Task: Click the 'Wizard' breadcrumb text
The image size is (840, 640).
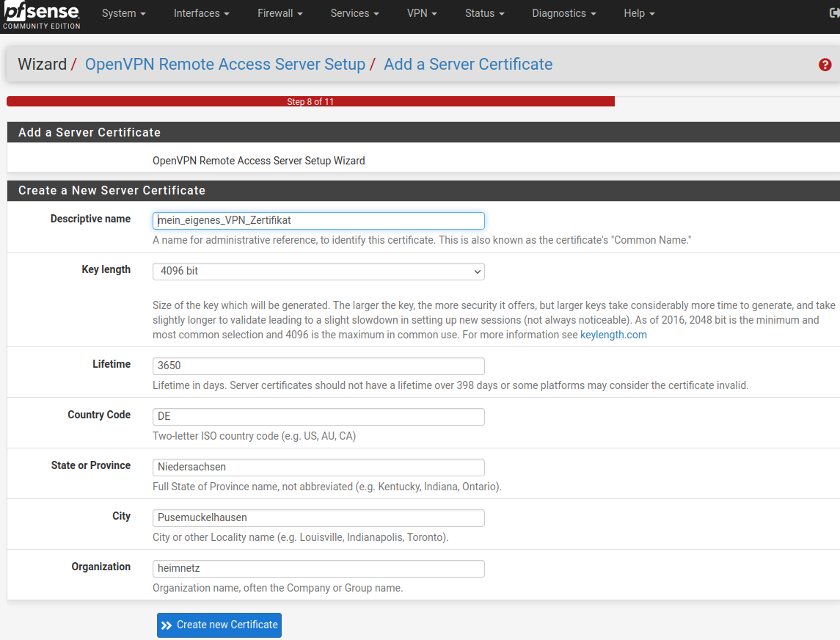Action: (x=43, y=65)
